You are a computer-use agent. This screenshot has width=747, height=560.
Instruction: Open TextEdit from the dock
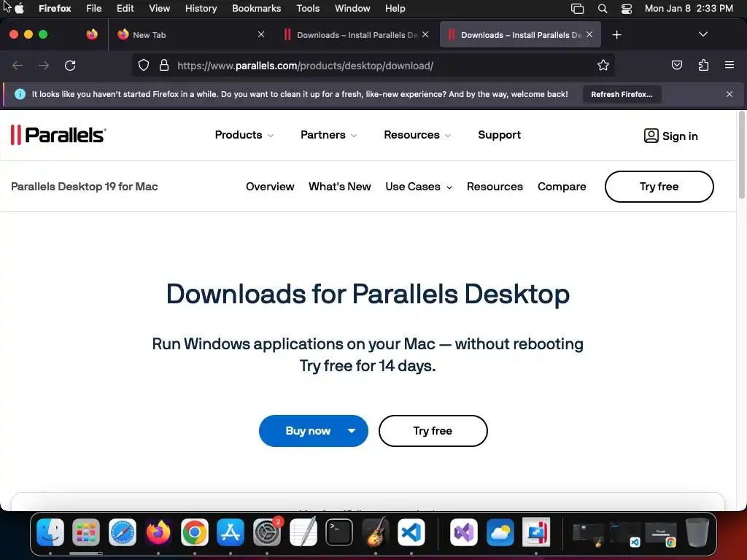[303, 532]
